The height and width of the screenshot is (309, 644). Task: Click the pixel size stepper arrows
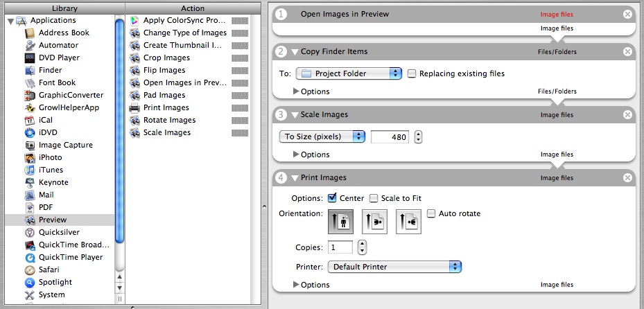pos(418,136)
